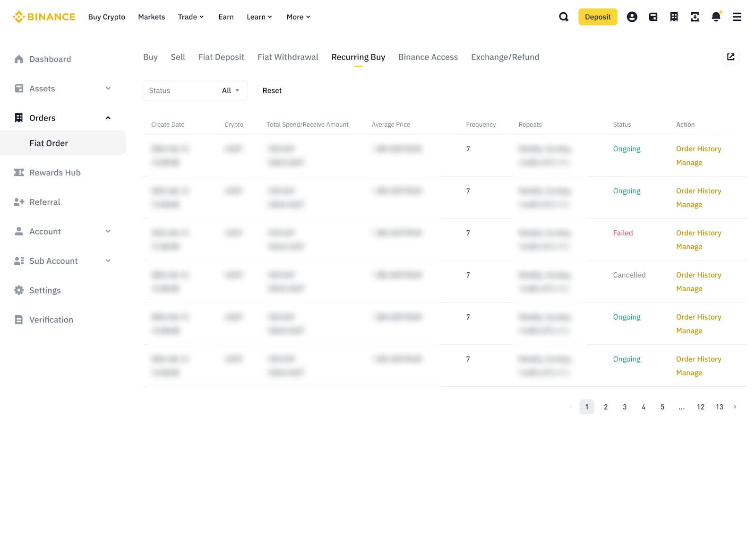
Task: Open the hamburger menu icon
Action: coord(737,17)
